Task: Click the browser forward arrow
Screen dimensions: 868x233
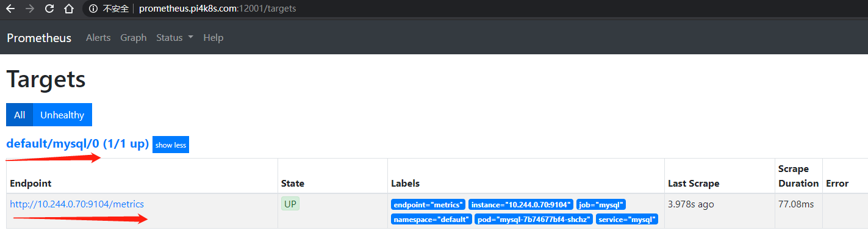Action: pyautogui.click(x=30, y=9)
